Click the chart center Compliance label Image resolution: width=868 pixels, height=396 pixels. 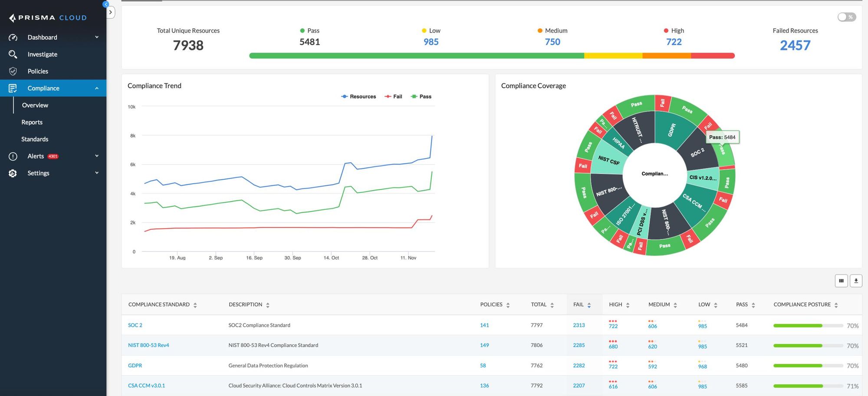(655, 174)
